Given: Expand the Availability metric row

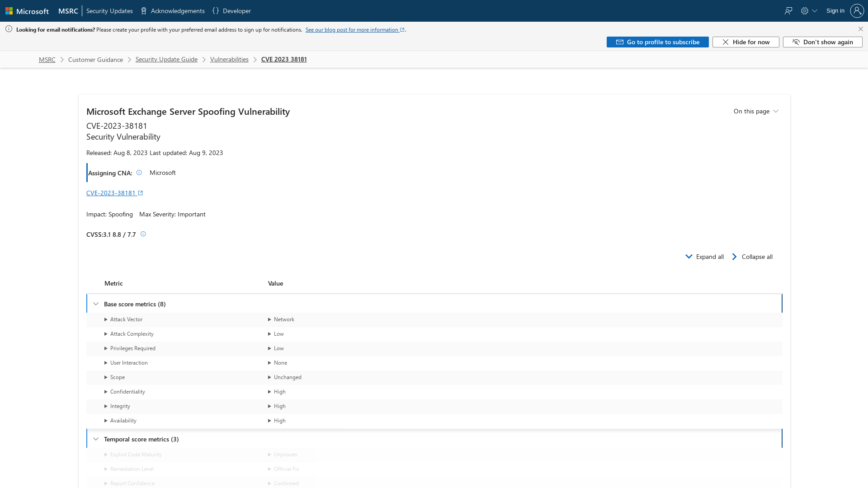Looking at the screenshot, I should click(120, 421).
